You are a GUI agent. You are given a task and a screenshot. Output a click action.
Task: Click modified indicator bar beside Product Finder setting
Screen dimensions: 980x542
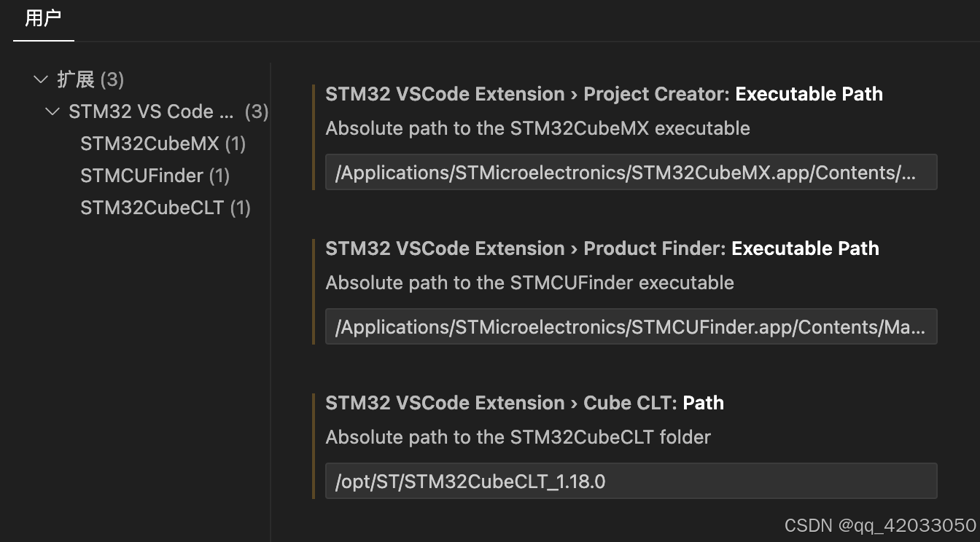tap(314, 291)
